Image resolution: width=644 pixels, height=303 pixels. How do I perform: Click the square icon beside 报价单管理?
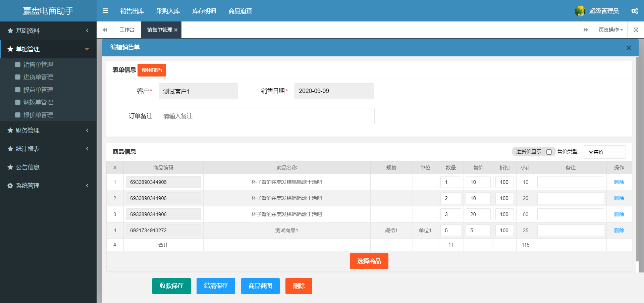pyautogui.click(x=18, y=115)
